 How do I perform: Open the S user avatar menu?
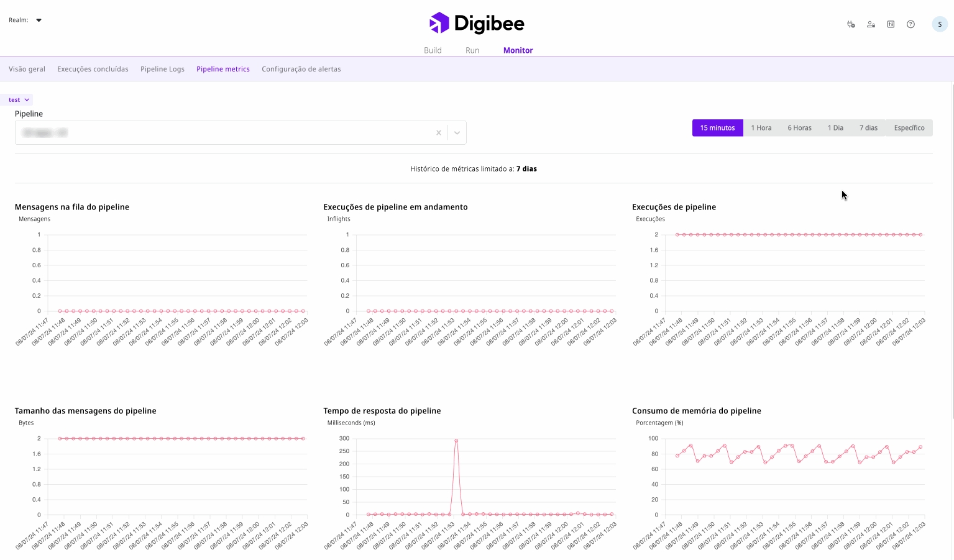(x=939, y=24)
